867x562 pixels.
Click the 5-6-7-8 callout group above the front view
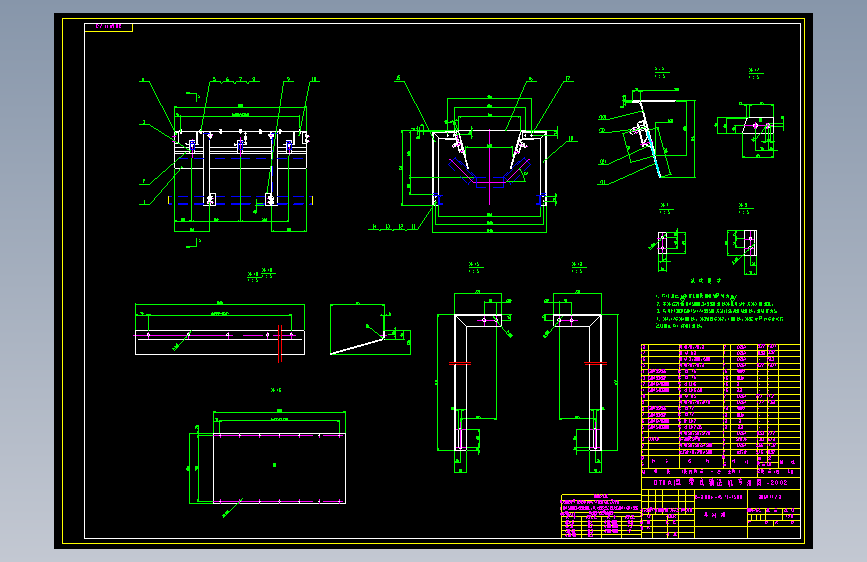[234, 80]
